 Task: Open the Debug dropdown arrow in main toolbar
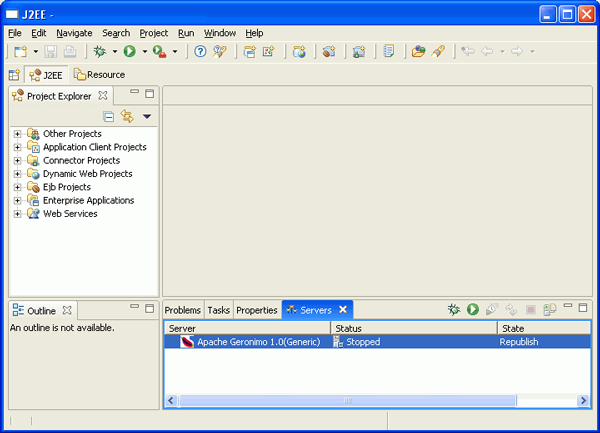coord(115,51)
